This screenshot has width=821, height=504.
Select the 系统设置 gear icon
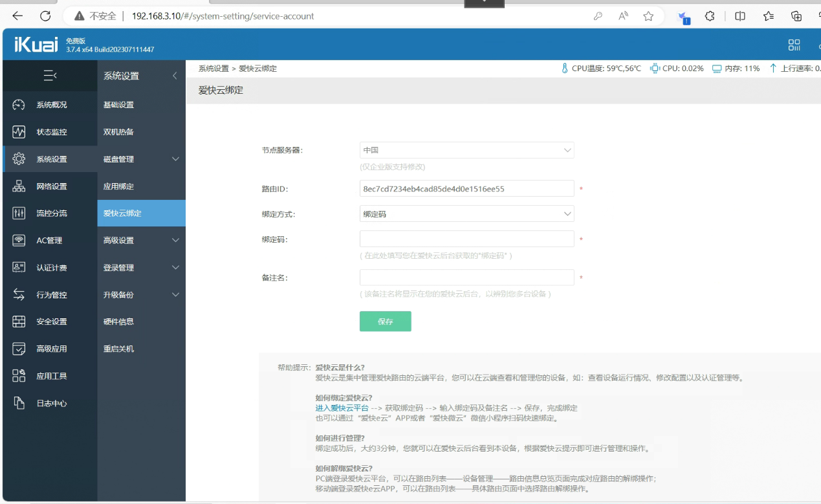(19, 159)
